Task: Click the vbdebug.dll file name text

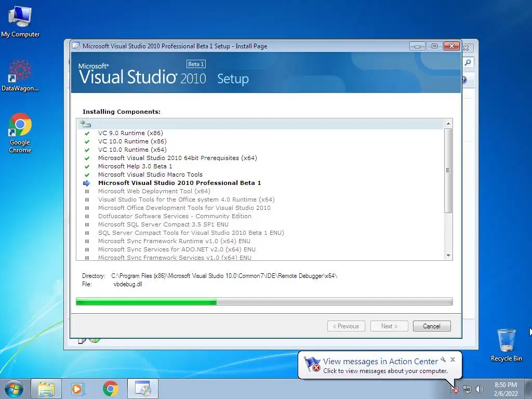Action: point(128,284)
